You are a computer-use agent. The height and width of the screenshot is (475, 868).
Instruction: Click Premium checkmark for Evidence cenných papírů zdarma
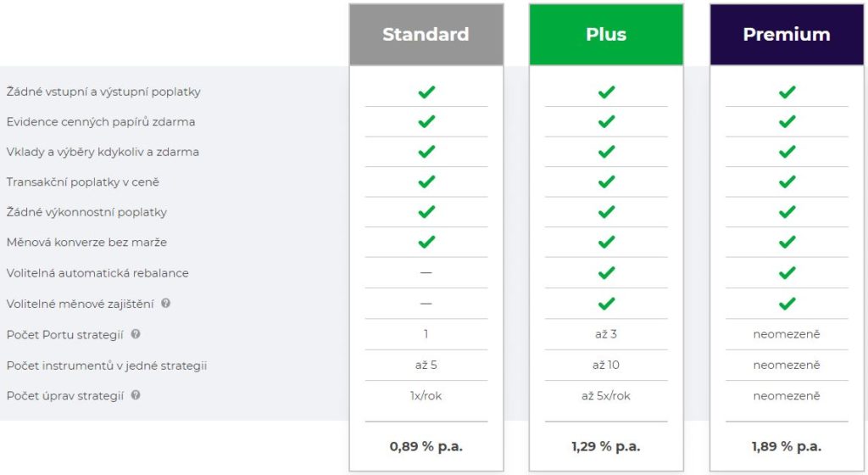click(x=787, y=122)
